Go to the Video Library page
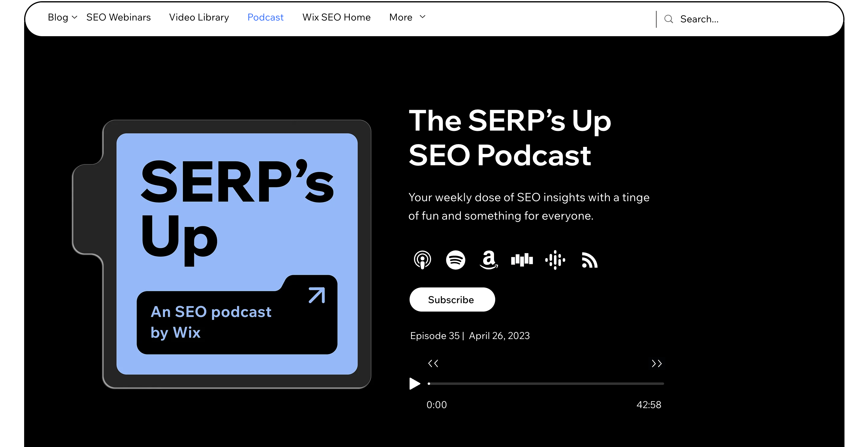The width and height of the screenshot is (868, 447). coord(199,17)
